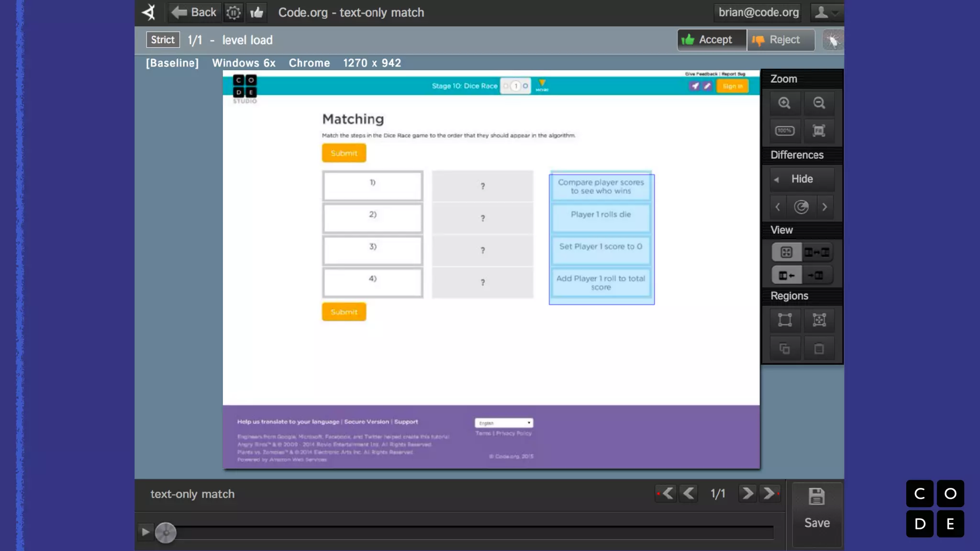Select 'Compare player scores to see who wins' card
Viewport: 980px width, 551px height.
601,187
